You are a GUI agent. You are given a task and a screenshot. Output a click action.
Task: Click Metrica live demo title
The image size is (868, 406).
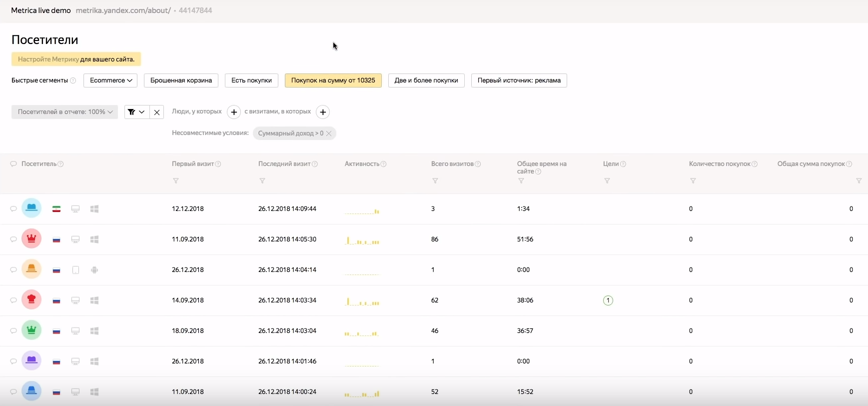click(x=41, y=10)
